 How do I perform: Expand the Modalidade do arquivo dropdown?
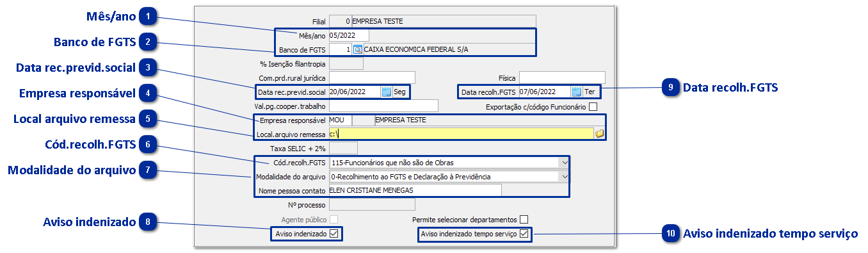tap(564, 176)
